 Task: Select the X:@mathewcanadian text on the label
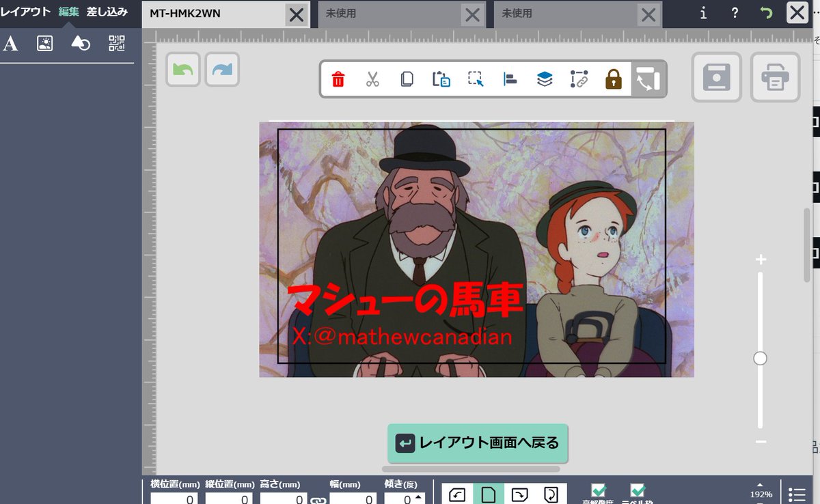point(402,337)
